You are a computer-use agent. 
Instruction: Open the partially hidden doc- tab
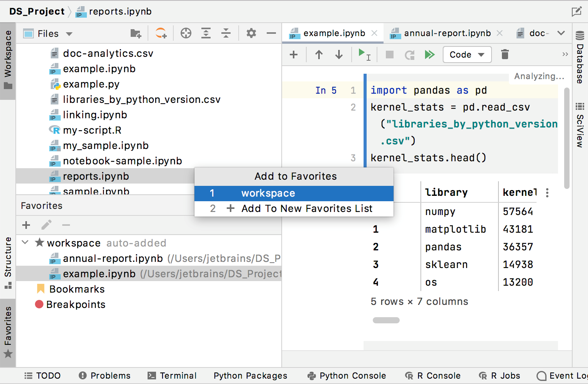tap(532, 33)
